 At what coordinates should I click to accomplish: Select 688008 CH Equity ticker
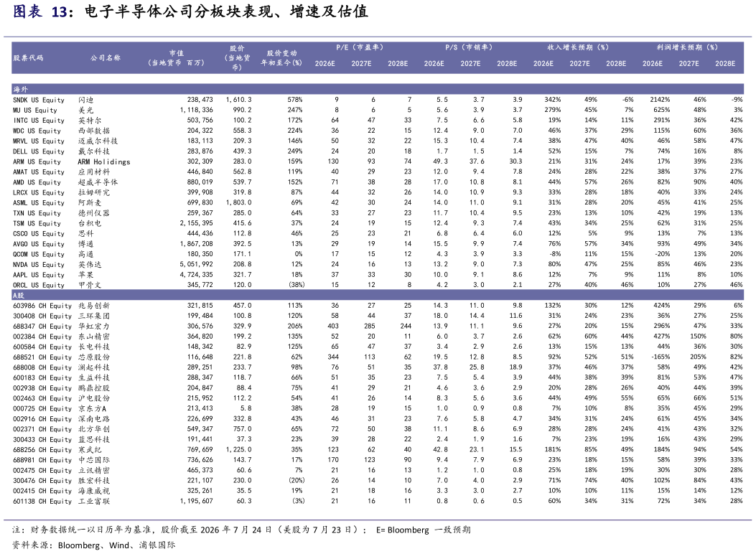(x=42, y=367)
